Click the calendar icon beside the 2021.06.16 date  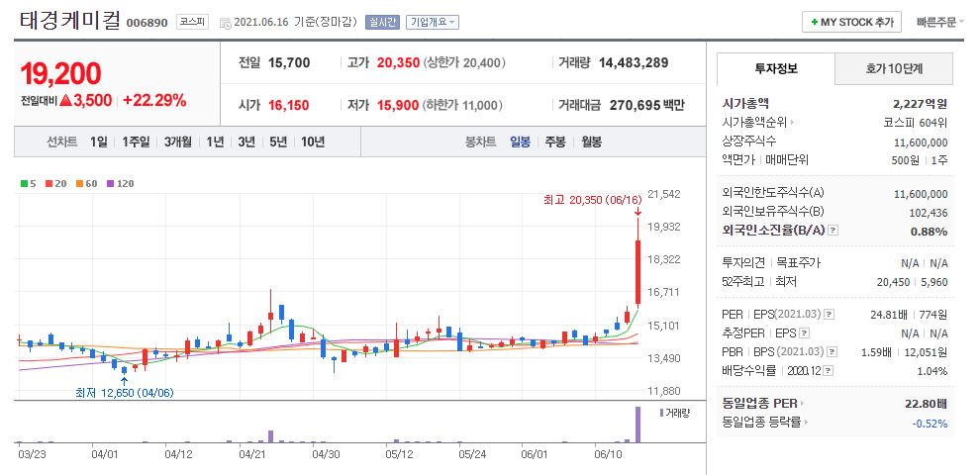tap(226, 23)
